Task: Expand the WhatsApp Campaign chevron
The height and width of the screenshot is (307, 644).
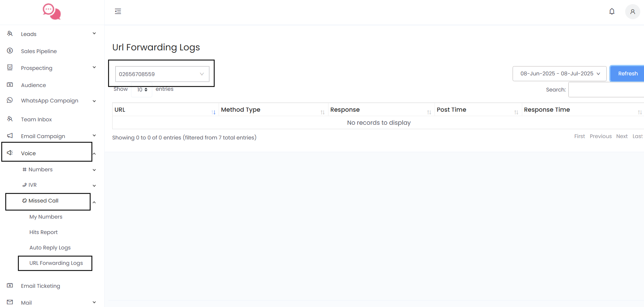Action: [94, 101]
